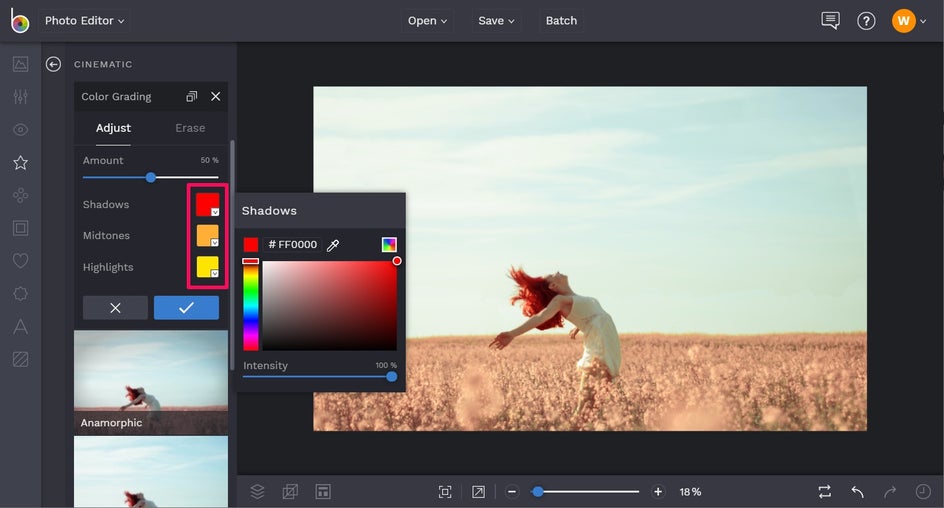
Task: Click the Batch button
Action: point(561,20)
